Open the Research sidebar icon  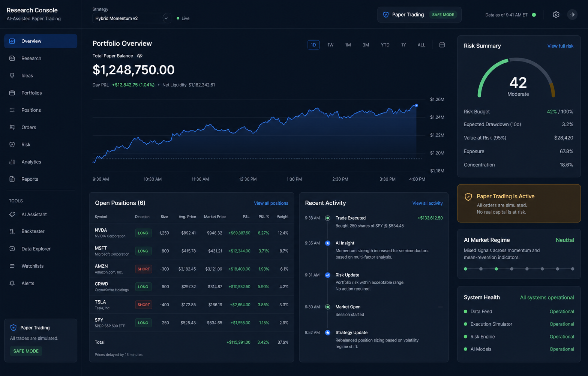click(12, 58)
